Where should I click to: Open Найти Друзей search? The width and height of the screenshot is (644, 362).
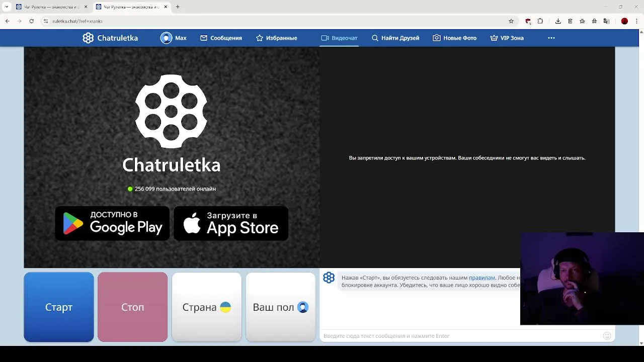click(x=395, y=38)
